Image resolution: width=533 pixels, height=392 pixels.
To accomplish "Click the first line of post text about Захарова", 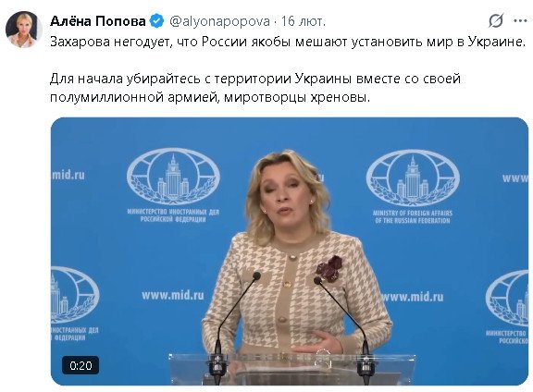I will (x=288, y=42).
